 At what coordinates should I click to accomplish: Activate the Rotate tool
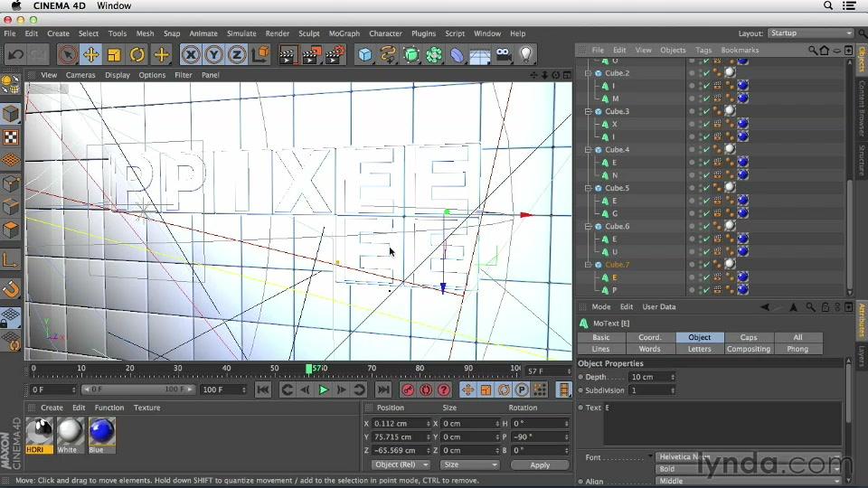(137, 55)
